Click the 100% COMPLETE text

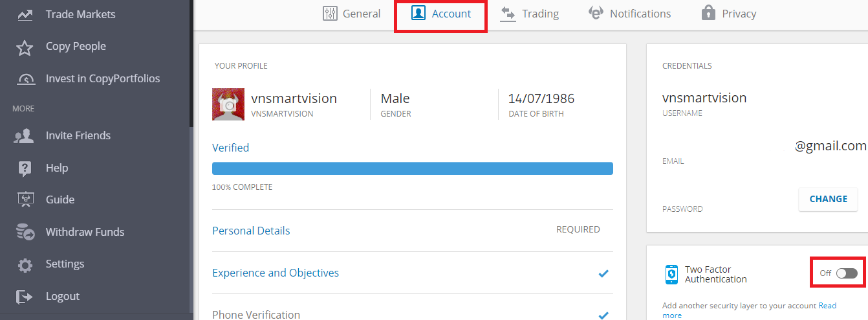tap(242, 187)
